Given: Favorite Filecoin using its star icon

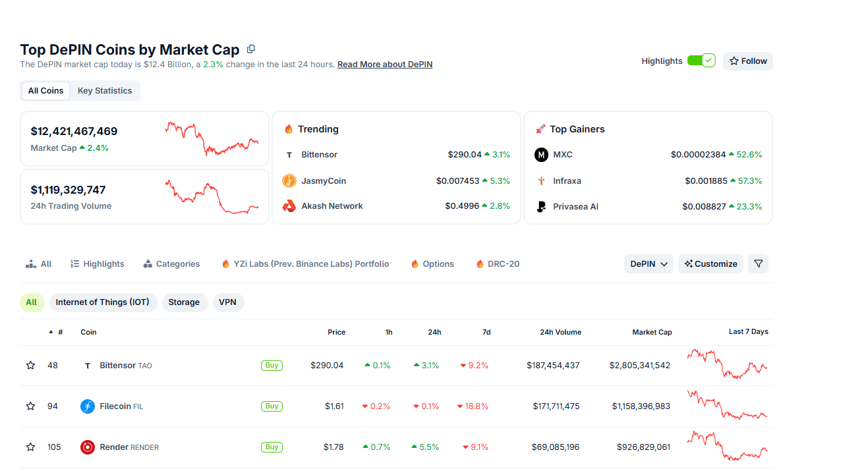Looking at the screenshot, I should 30,406.
